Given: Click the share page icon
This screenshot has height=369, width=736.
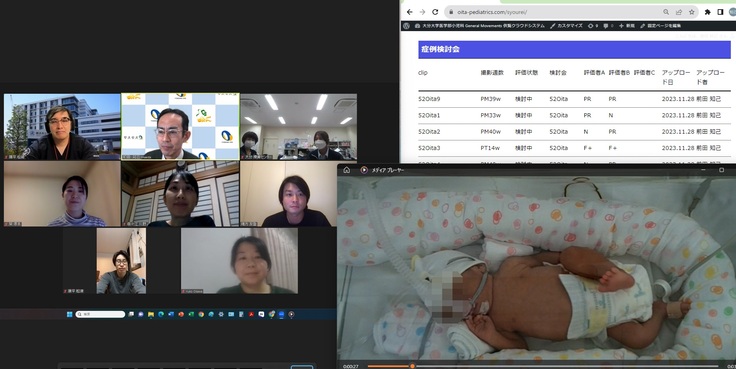Looking at the screenshot, I should pos(679,12).
